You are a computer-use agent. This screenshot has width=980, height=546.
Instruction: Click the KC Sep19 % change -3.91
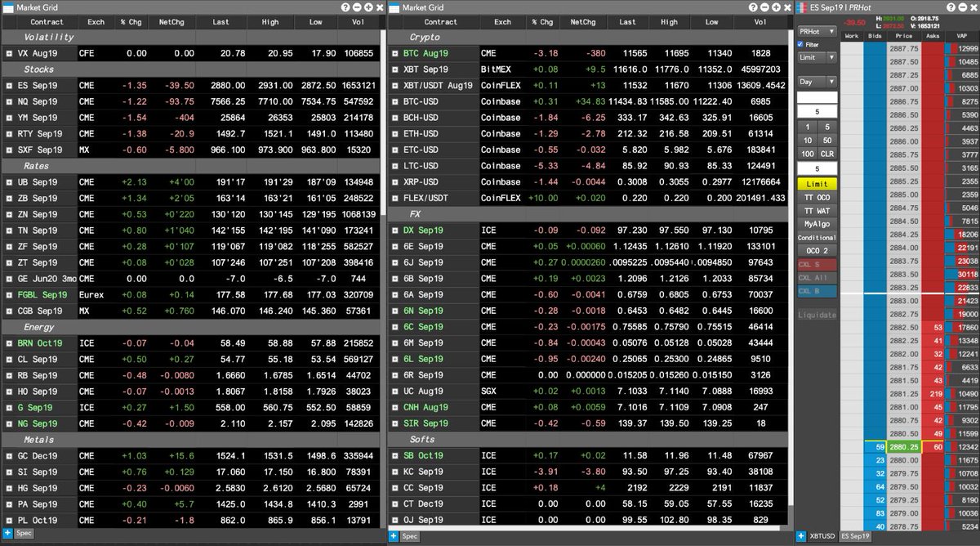point(545,471)
